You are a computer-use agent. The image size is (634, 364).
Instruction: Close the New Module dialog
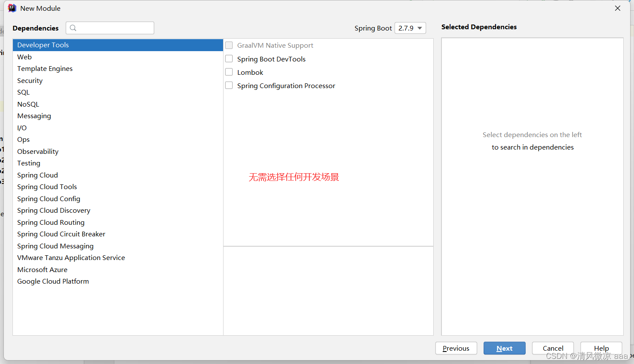(x=618, y=8)
